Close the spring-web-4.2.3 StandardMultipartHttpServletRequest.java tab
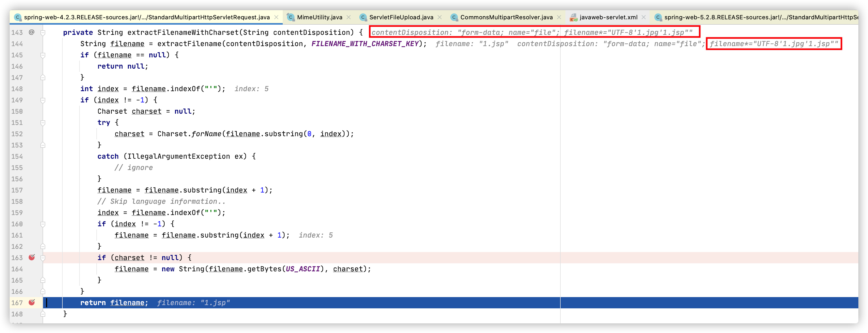 (276, 17)
